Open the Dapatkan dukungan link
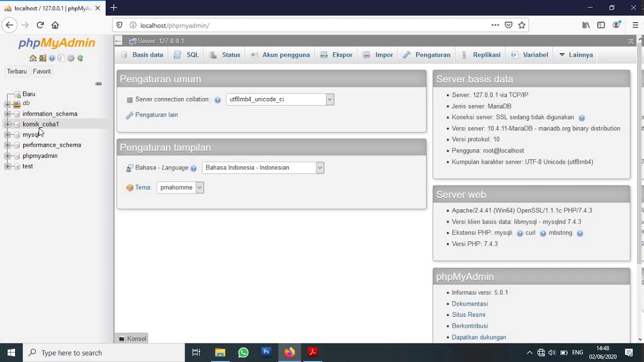644x362 pixels. point(479,337)
